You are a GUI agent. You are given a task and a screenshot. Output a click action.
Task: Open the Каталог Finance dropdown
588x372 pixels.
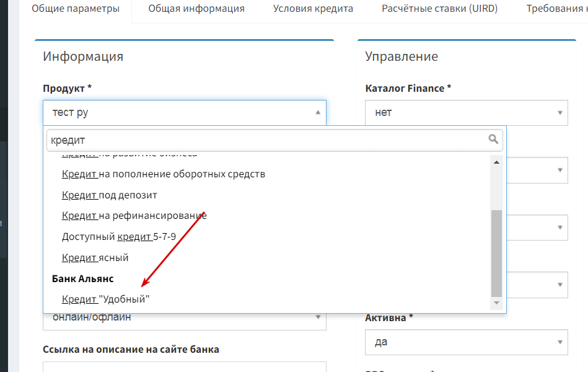466,113
